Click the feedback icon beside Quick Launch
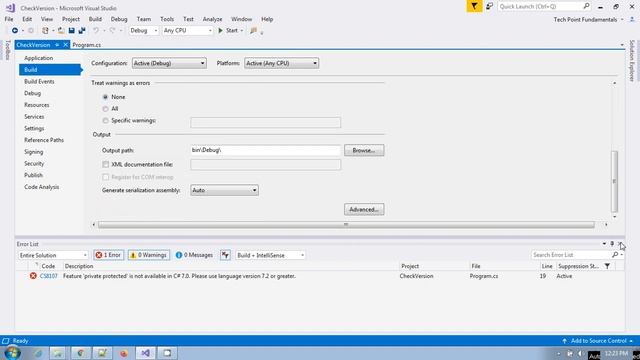This screenshot has width=640, height=360. pyautogui.click(x=489, y=6)
